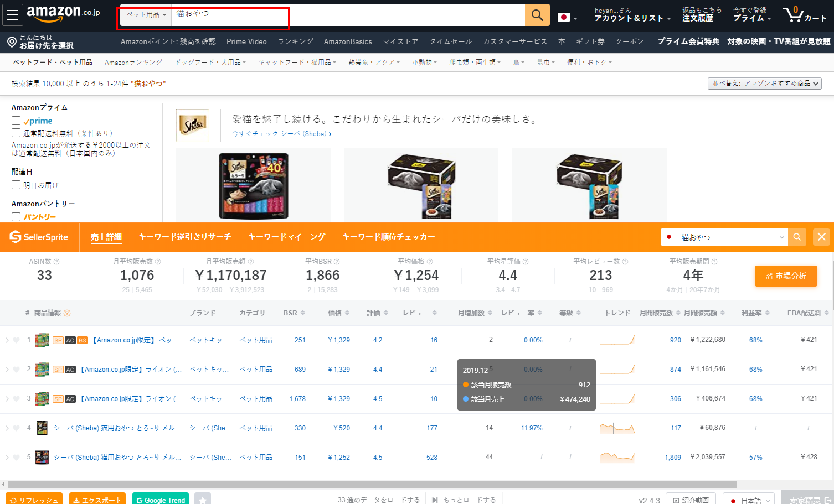The image size is (834, 504).
Task: Search keyword in SellerSprite panel magnifier
Action: pyautogui.click(x=797, y=237)
